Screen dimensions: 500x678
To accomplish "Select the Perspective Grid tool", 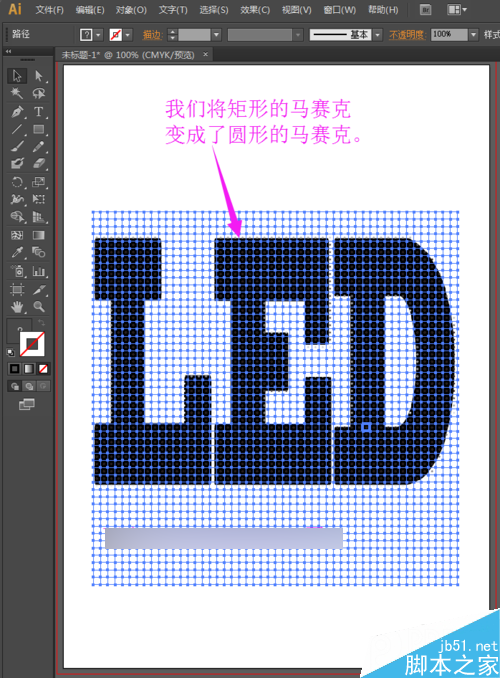I will coord(38,216).
